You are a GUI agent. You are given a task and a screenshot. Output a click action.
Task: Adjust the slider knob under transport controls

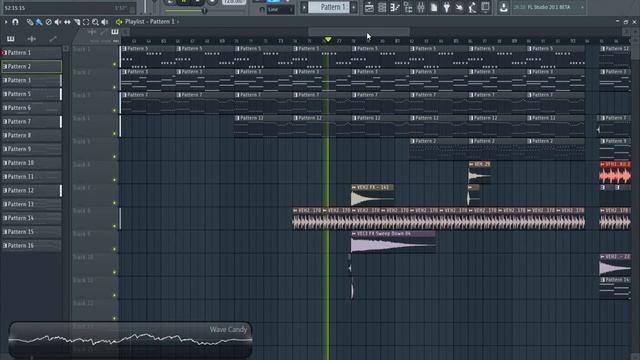[204, 11]
